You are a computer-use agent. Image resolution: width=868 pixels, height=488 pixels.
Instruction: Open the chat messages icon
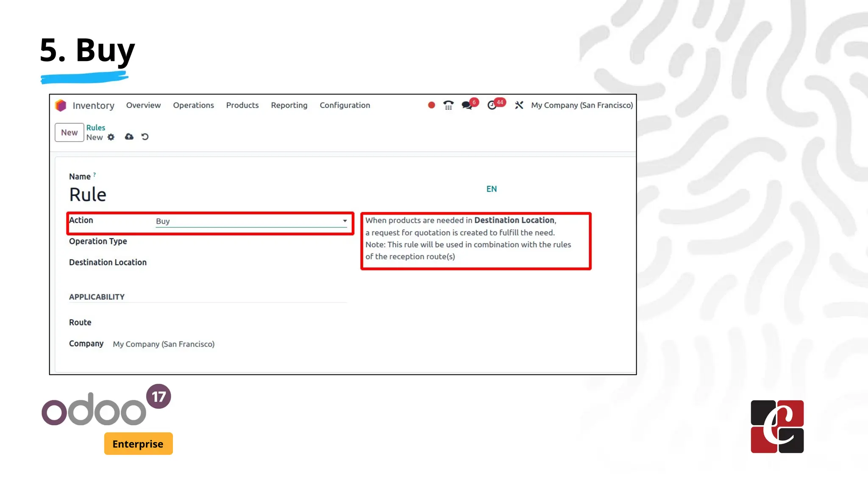tap(467, 105)
